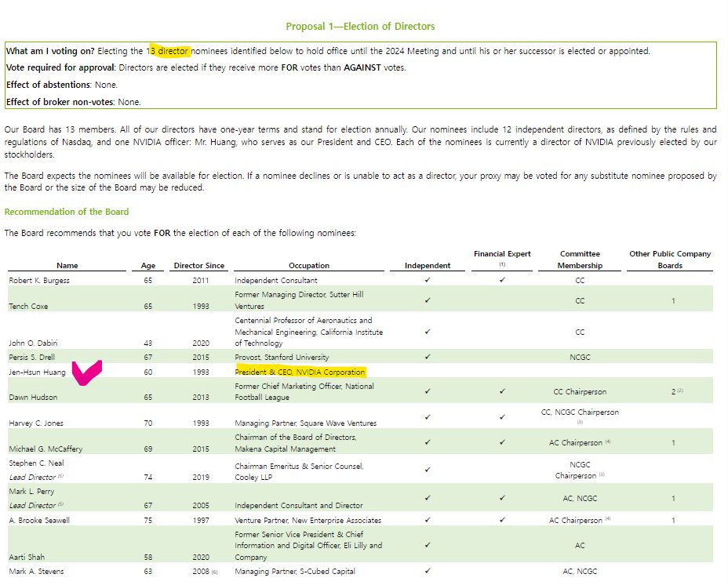This screenshot has height=585, width=728.
Task: Click 'CC Chairperson' in Dawn Hudson row
Action: coord(580,392)
